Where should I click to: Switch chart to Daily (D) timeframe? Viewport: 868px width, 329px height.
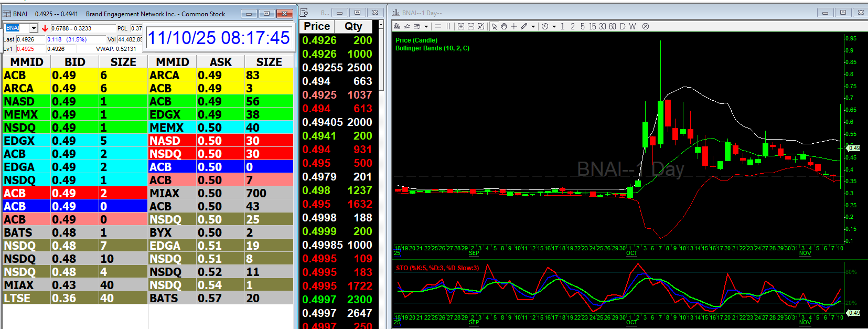(x=623, y=26)
